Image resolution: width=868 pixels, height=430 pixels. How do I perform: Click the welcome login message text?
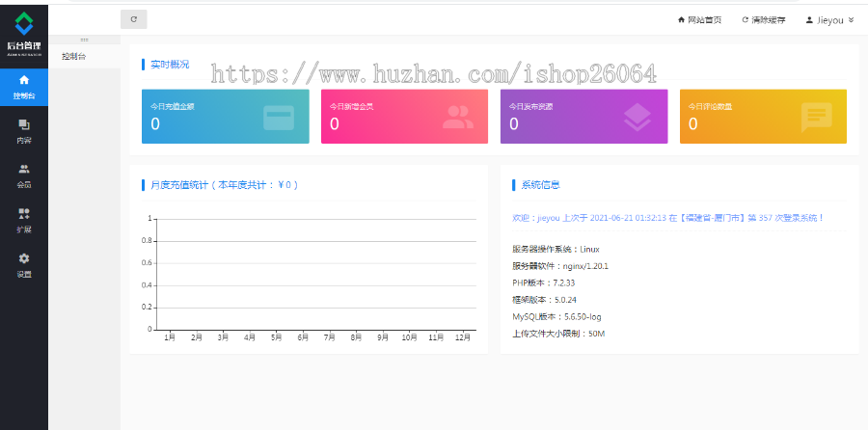[668, 218]
